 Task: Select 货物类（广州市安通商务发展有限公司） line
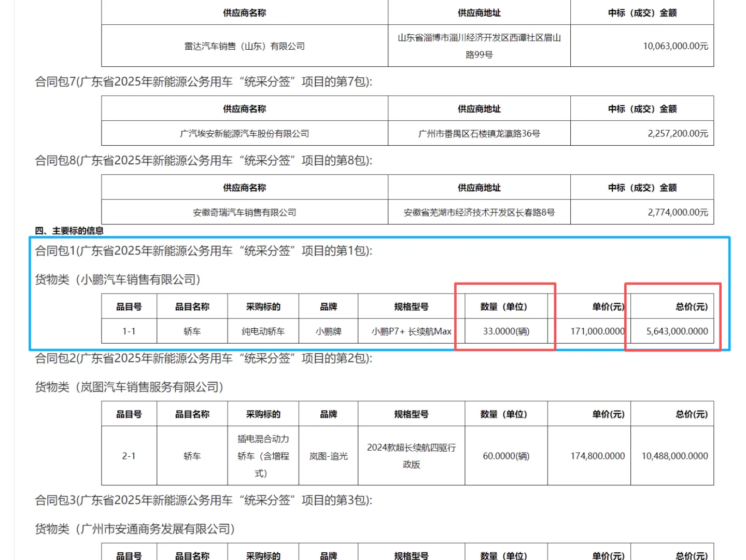(x=135, y=529)
